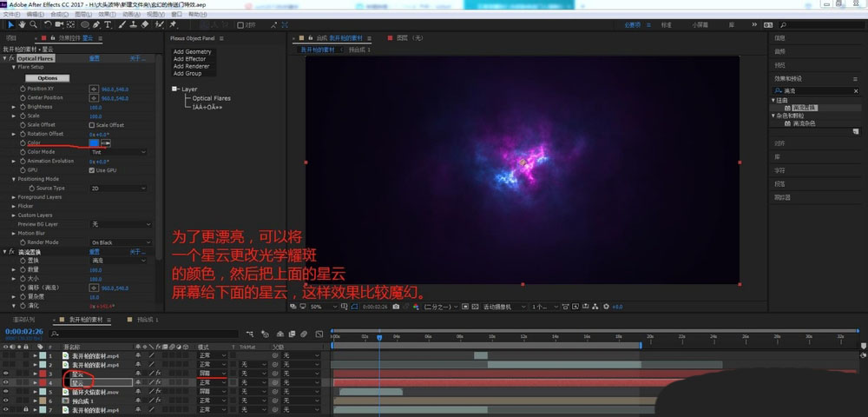Select the Puppet Pin tool

[x=174, y=24]
